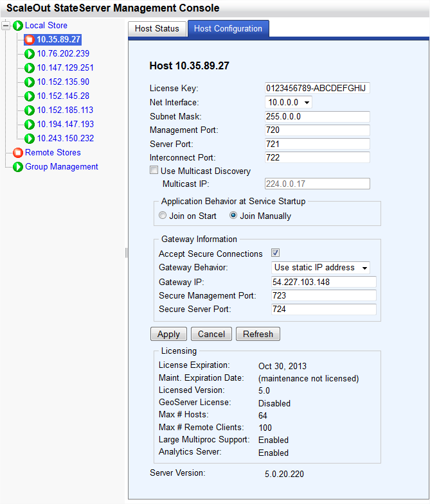
Task: Cancel the configuration edits
Action: coord(211,334)
